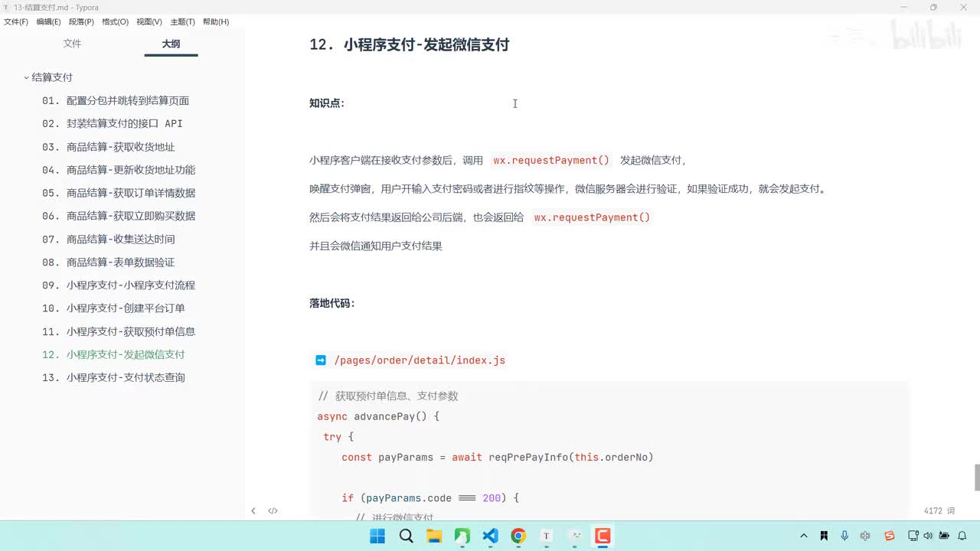Viewport: 980px width, 551px height.
Task: Hide the sidebar with the chevron icon
Action: [x=253, y=510]
